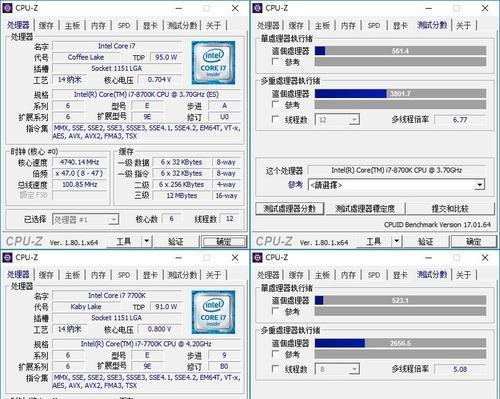Click multi-thread score bar in the 8700K window
The image size is (500, 399).
(x=400, y=94)
